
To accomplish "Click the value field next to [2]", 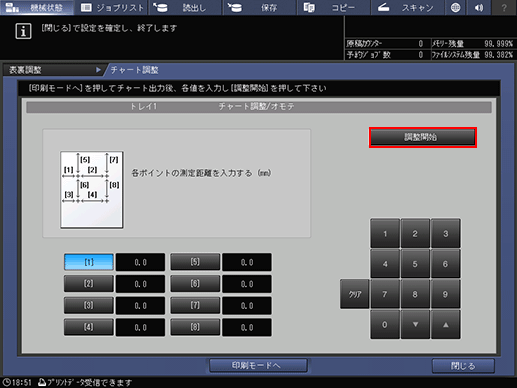I will click(140, 284).
